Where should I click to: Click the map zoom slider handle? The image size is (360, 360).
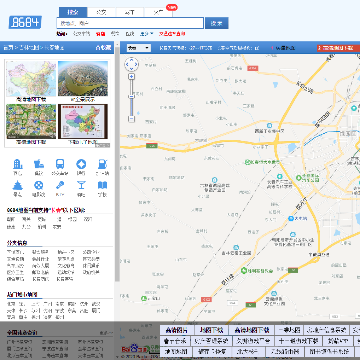pos(132,96)
